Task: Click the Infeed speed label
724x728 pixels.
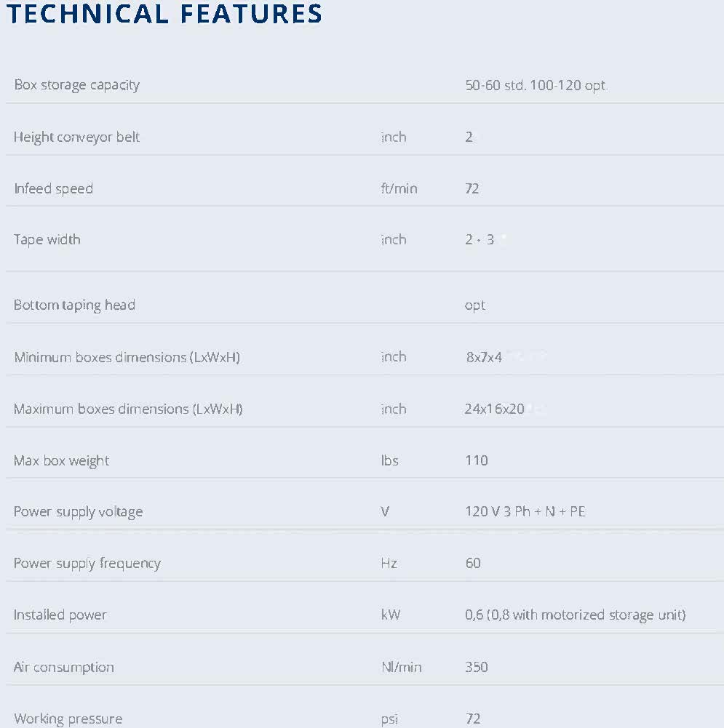Action: coord(53,188)
